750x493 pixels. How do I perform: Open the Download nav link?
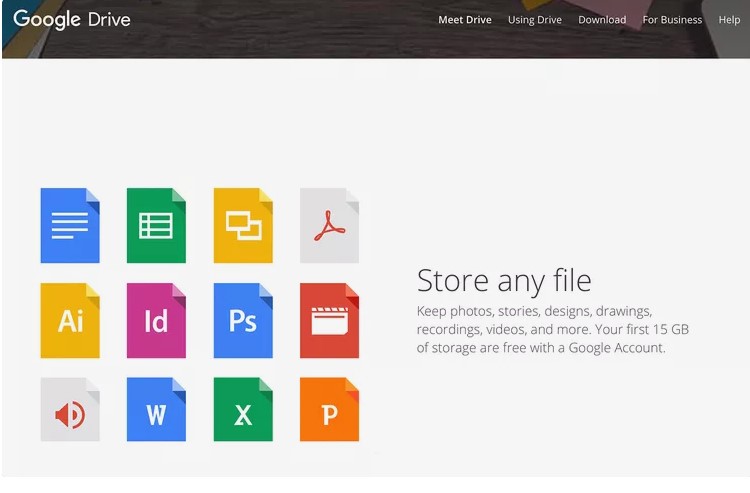coord(602,20)
